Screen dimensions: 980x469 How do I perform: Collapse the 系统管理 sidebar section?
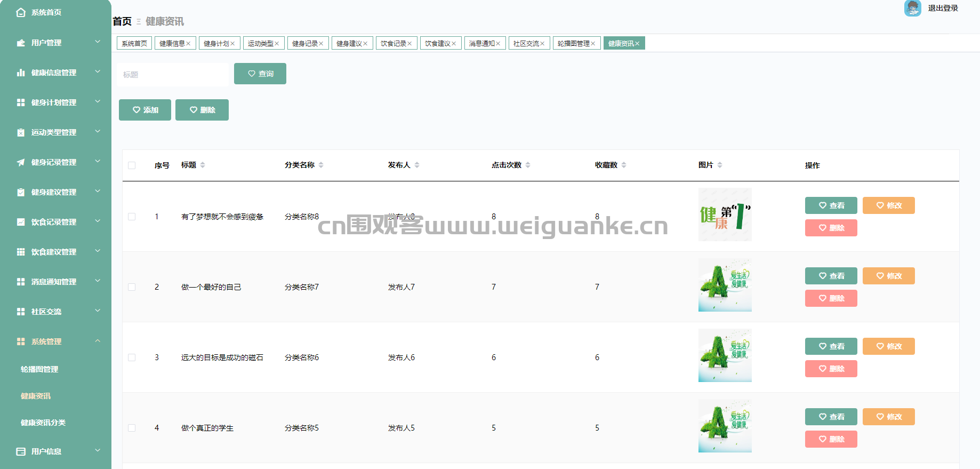[x=98, y=341]
